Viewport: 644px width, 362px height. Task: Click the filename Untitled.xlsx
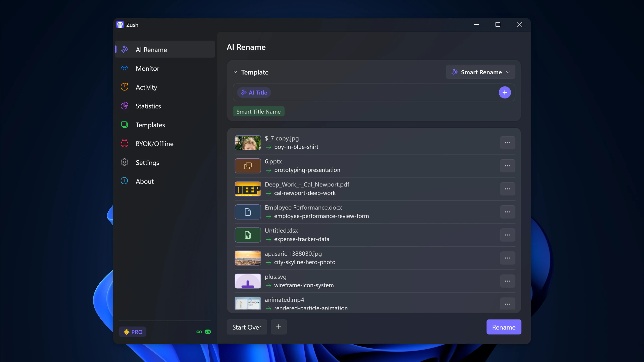pyautogui.click(x=281, y=231)
